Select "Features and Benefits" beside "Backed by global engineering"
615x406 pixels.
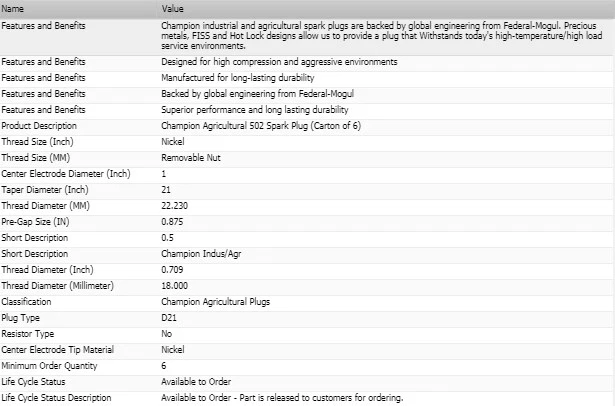(x=43, y=94)
